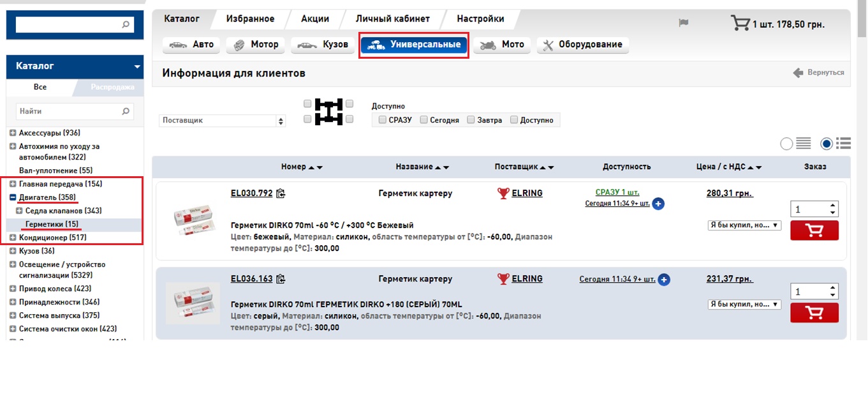The height and width of the screenshot is (399, 868).
Task: Click the search magnifier in top search box
Action: pyautogui.click(x=125, y=25)
